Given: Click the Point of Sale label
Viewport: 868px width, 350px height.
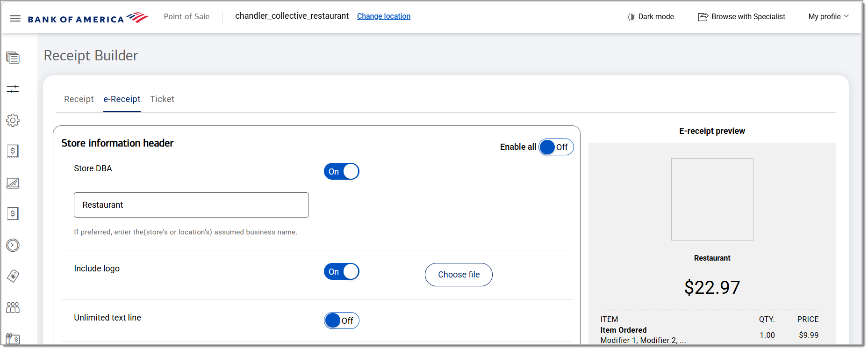Looking at the screenshot, I should pos(187,17).
